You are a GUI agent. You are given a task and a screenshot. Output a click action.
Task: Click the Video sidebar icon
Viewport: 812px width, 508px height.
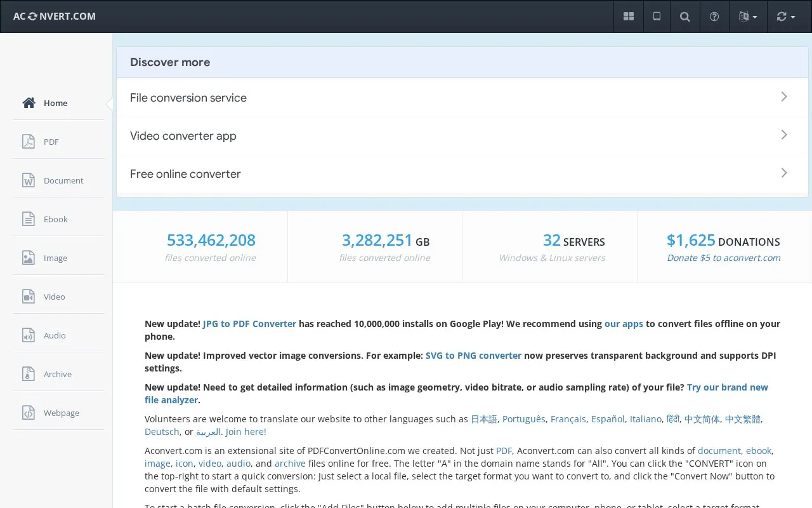(x=29, y=297)
